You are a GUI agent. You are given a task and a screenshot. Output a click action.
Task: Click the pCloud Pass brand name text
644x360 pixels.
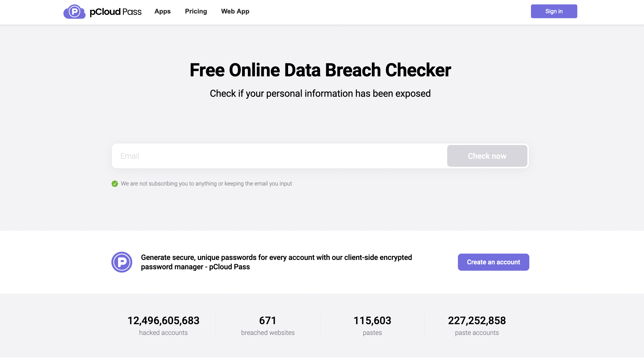(x=115, y=12)
